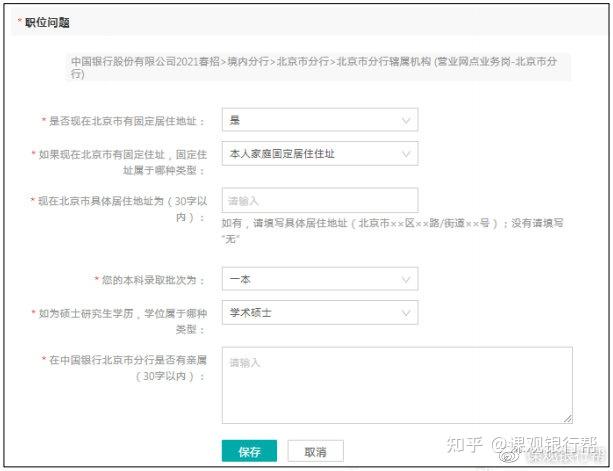Open the undergraduate admission batch dropdown
This screenshot has height=471, width=613.
point(320,279)
